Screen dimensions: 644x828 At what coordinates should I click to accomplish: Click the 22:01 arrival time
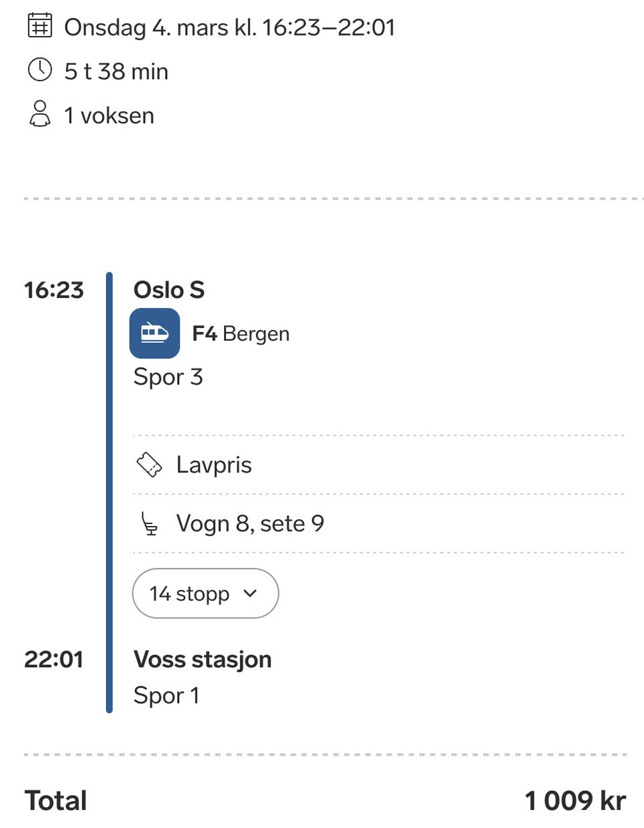point(54,660)
